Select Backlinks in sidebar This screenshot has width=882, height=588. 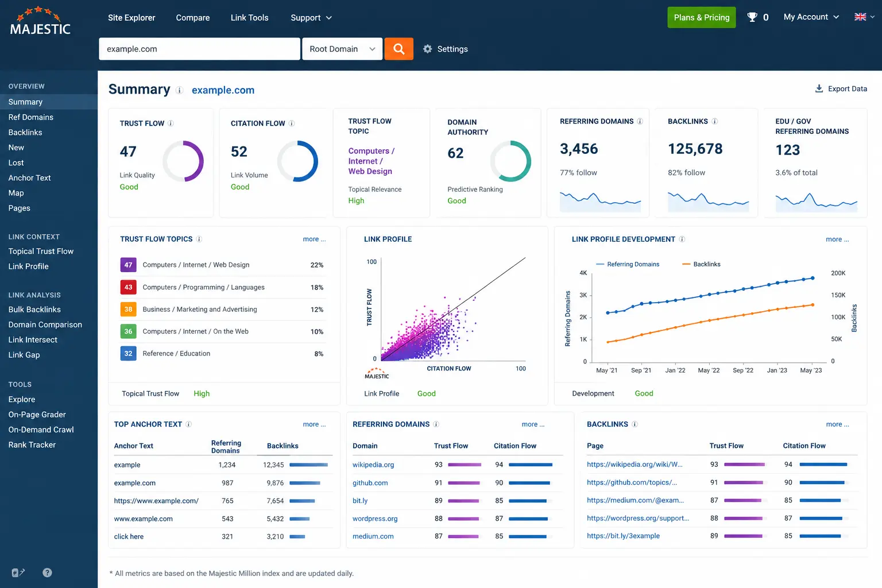point(25,132)
